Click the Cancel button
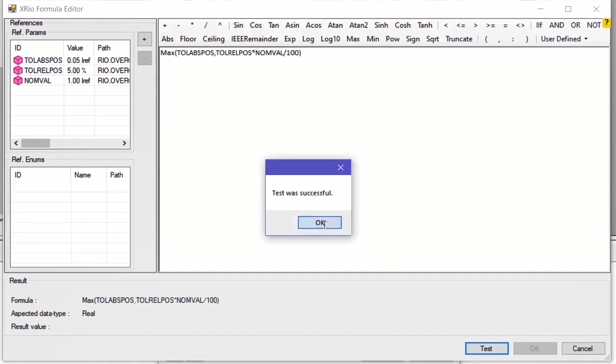616x364 pixels. [583, 348]
